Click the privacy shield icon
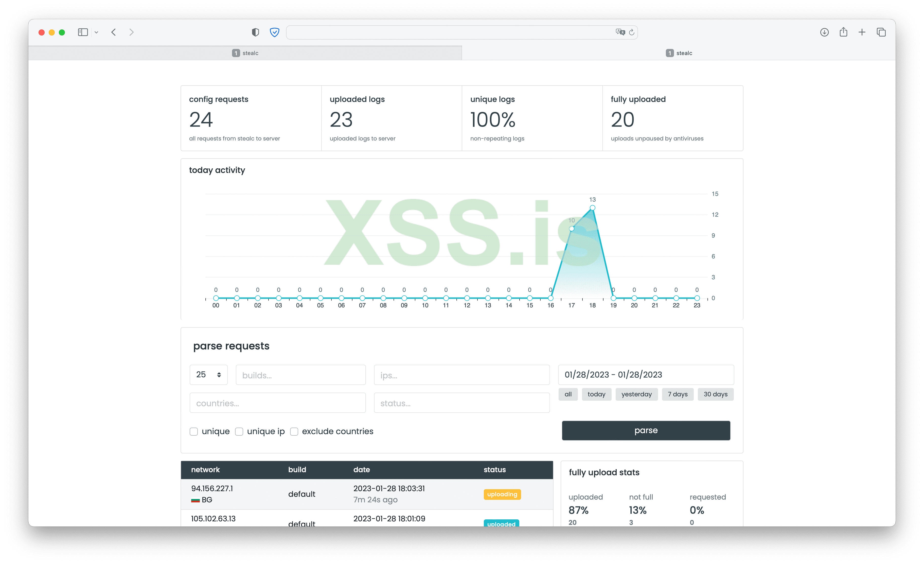 [x=255, y=32]
